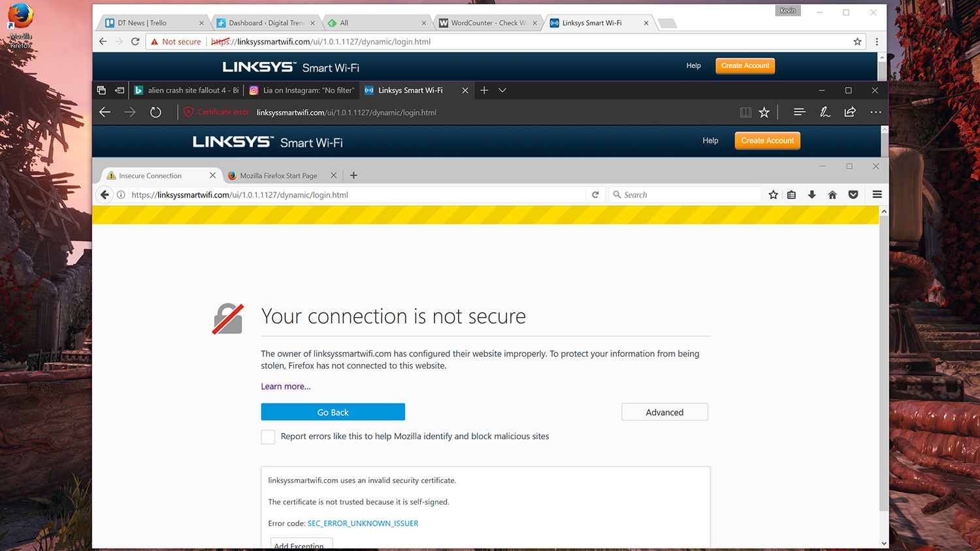Click Edge web notes pen icon
The height and width of the screenshot is (551, 980).
coord(825,112)
